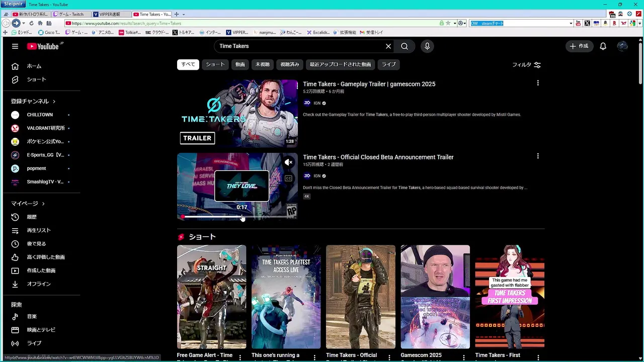Click the 作成 create button
The height and width of the screenshot is (362, 644).
click(579, 46)
